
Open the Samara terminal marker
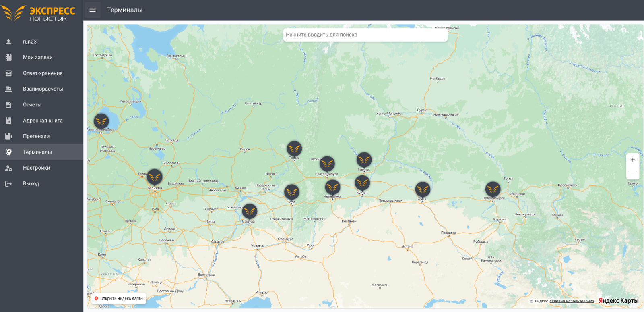[250, 212]
